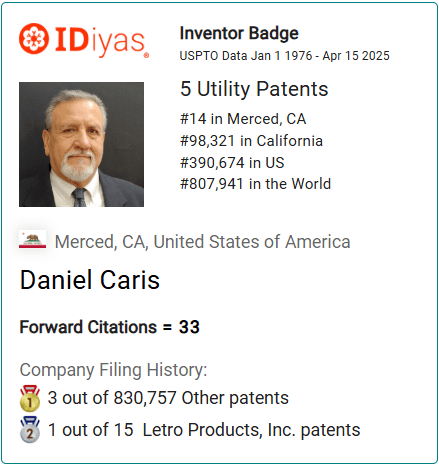This screenshot has width=439, height=465.
Task: Select the #98,321 in California ranking
Action: [251, 141]
